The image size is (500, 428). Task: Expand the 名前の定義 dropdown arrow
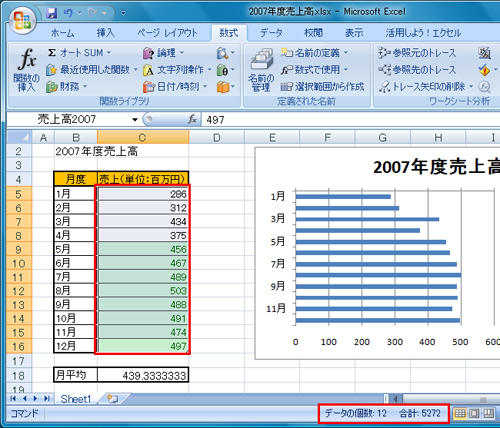pos(345,53)
